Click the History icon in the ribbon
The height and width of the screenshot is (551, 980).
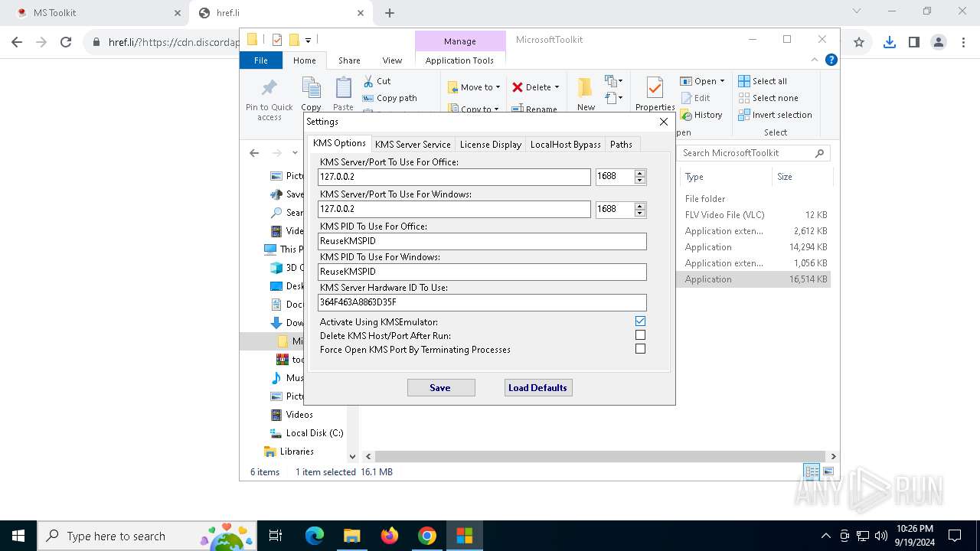pyautogui.click(x=686, y=115)
